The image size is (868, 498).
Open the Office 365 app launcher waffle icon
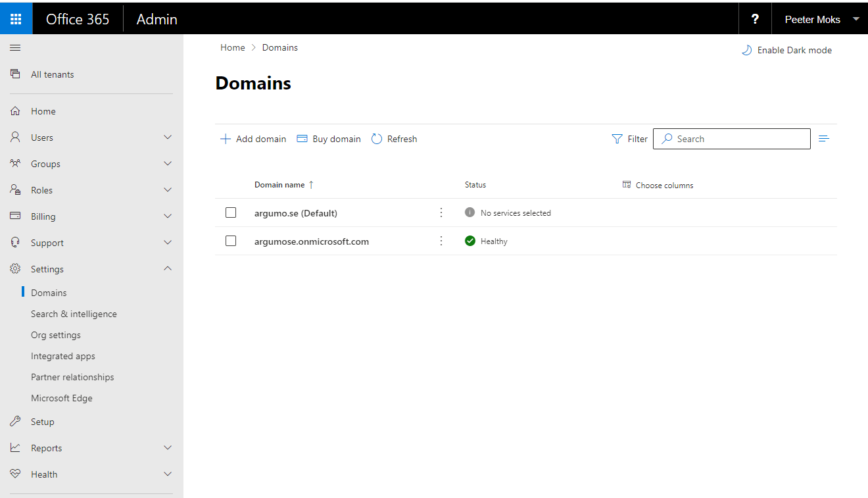point(16,18)
